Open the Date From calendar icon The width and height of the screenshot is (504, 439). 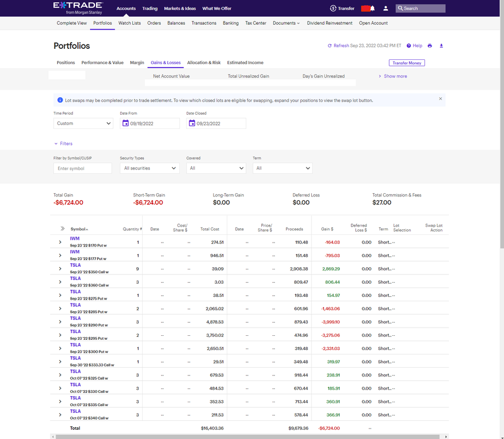pyautogui.click(x=125, y=123)
